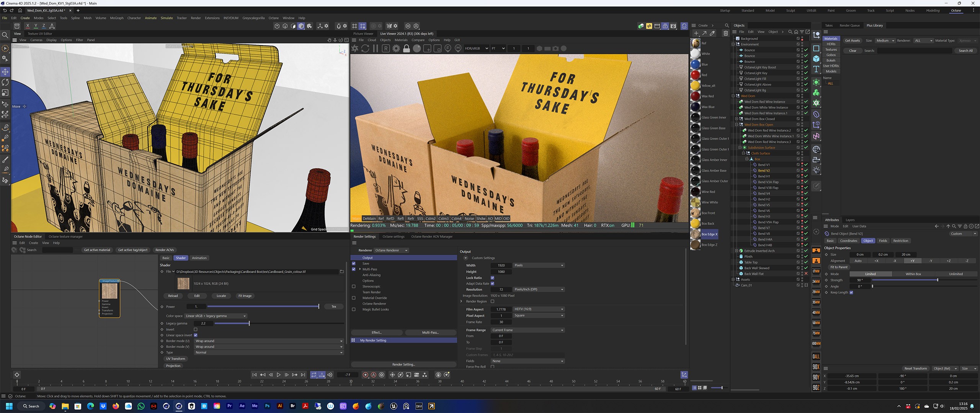Click Reload button for image texture

pos(173,296)
